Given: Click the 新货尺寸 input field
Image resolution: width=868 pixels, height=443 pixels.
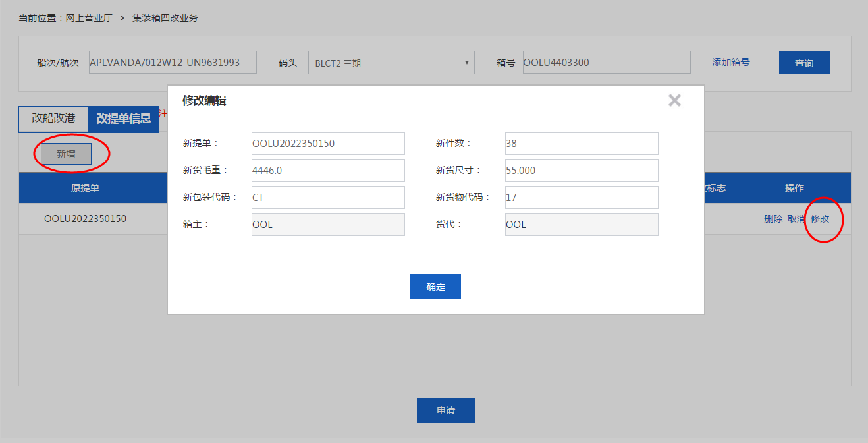Looking at the screenshot, I should [x=582, y=170].
